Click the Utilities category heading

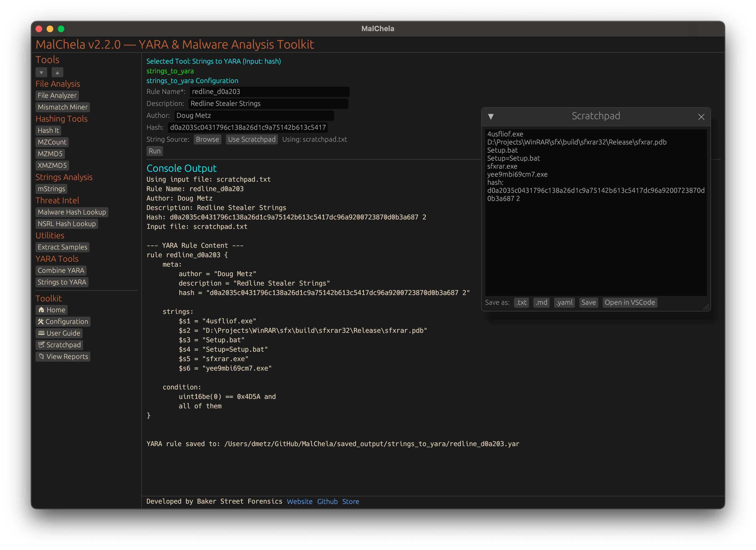(50, 236)
